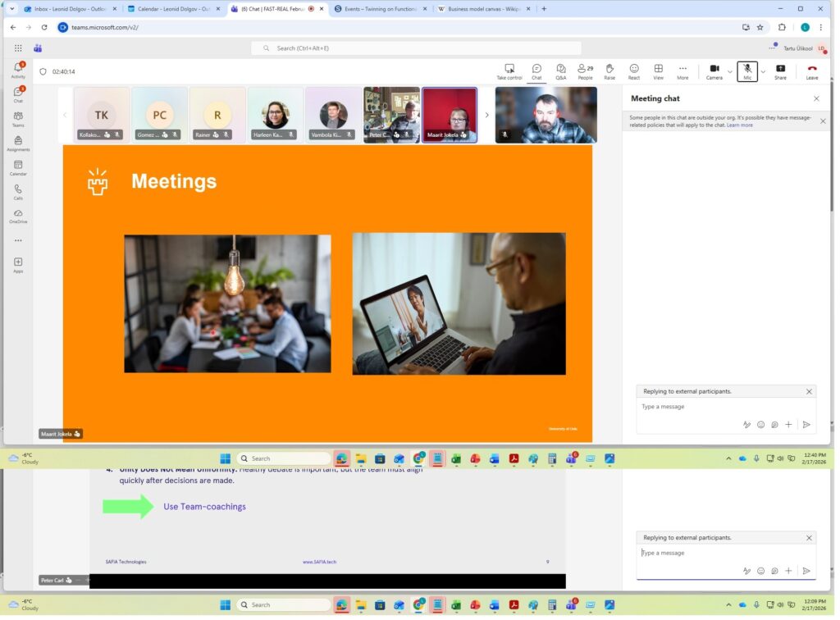Open the More actions menu
The image size is (840, 620).
682,71
